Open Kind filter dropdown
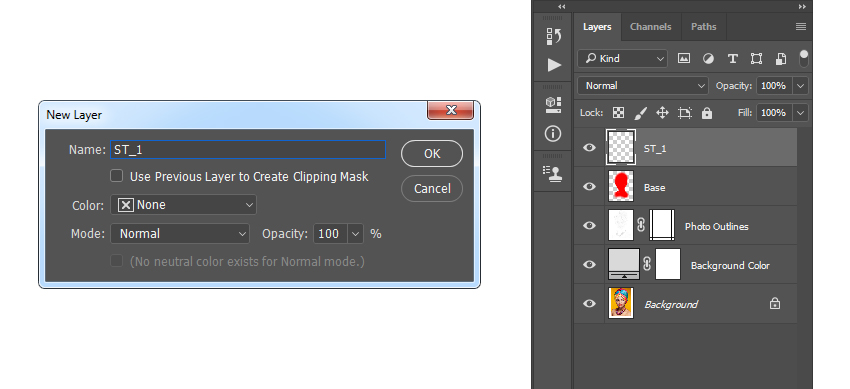Image resolution: width=850 pixels, height=389 pixels. point(622,59)
